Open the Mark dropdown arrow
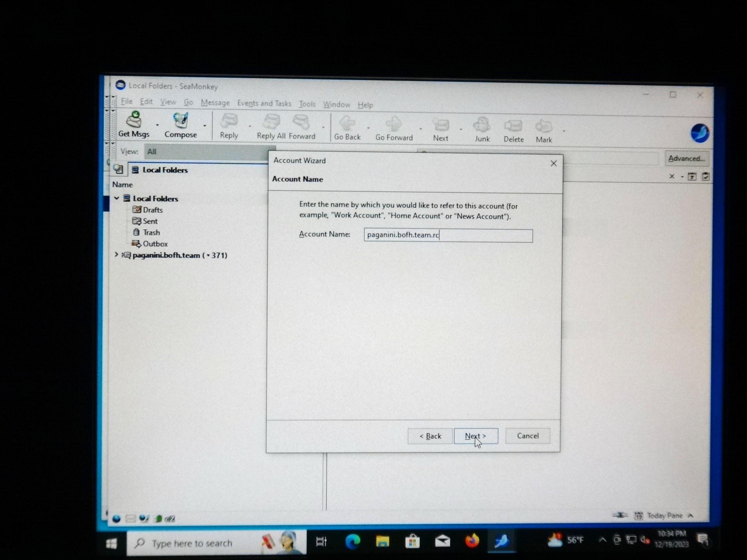The width and height of the screenshot is (747, 560). tap(564, 130)
